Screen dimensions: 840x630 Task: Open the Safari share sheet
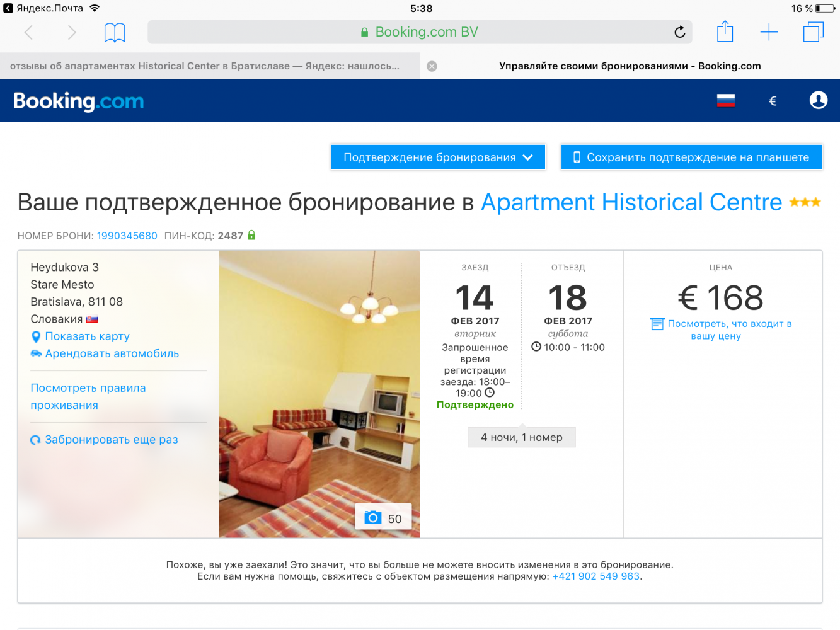725,31
